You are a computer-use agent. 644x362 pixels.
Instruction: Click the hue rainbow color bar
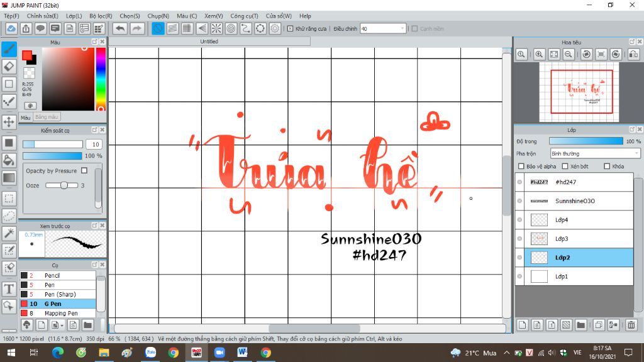coord(100,79)
